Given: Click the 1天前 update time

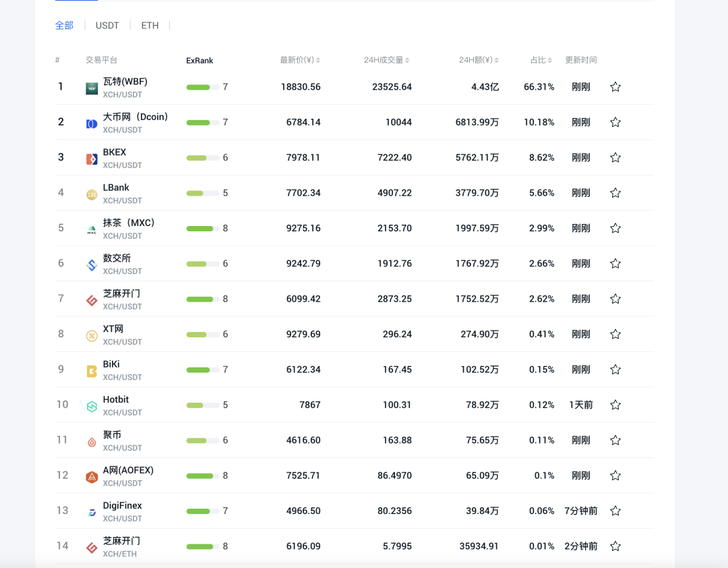Looking at the screenshot, I should (x=581, y=405).
